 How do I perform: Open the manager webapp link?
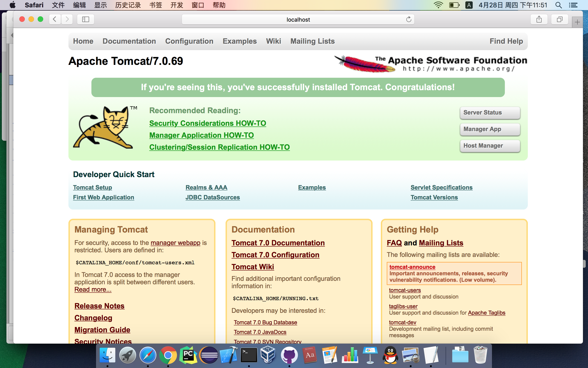(175, 243)
